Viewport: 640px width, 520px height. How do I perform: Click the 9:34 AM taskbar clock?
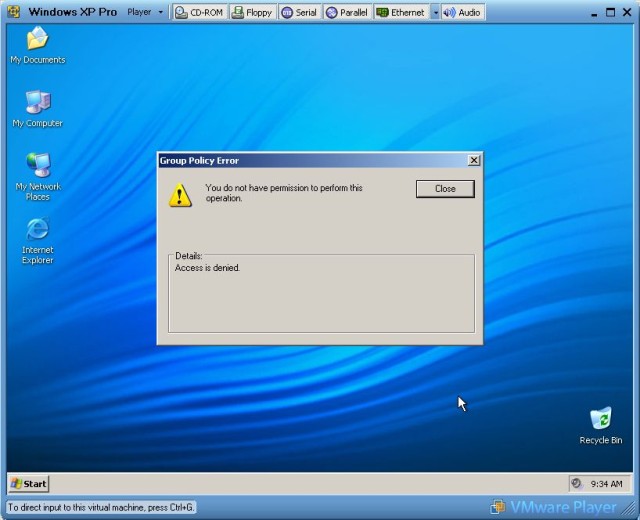(x=607, y=484)
